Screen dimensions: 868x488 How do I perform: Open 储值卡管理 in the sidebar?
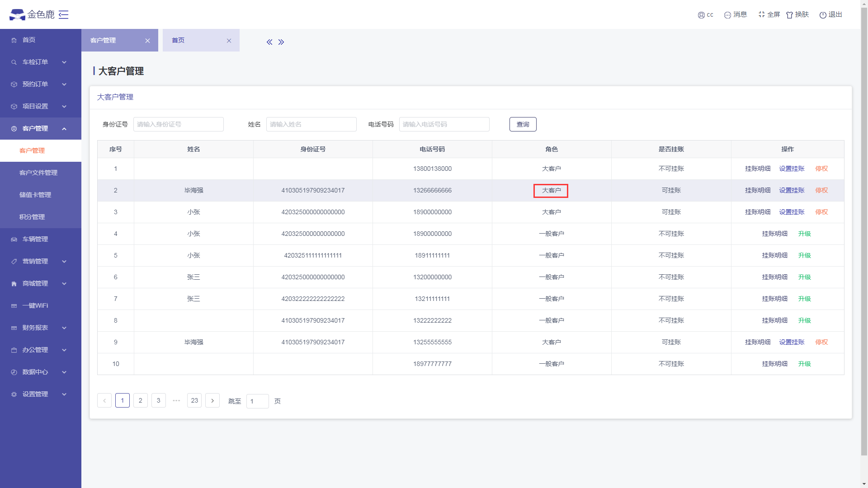click(x=35, y=195)
